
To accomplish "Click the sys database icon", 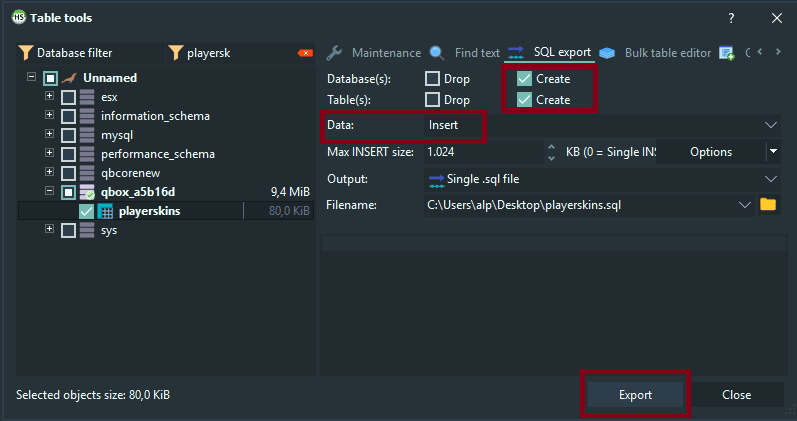I will [87, 230].
